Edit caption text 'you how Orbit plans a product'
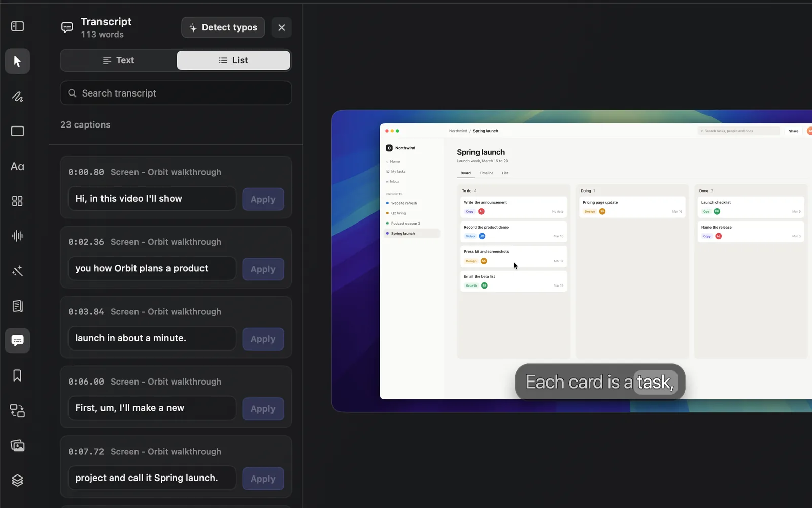The image size is (812, 508). tap(152, 268)
